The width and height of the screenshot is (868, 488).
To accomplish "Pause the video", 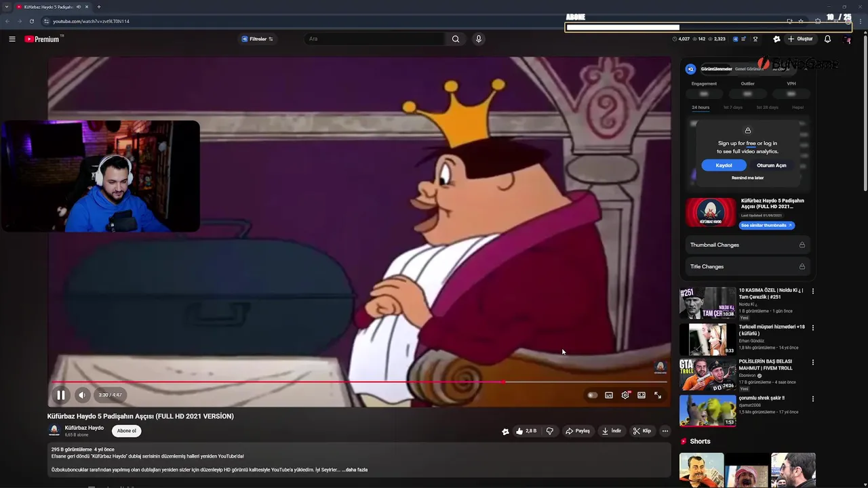I will click(x=60, y=395).
